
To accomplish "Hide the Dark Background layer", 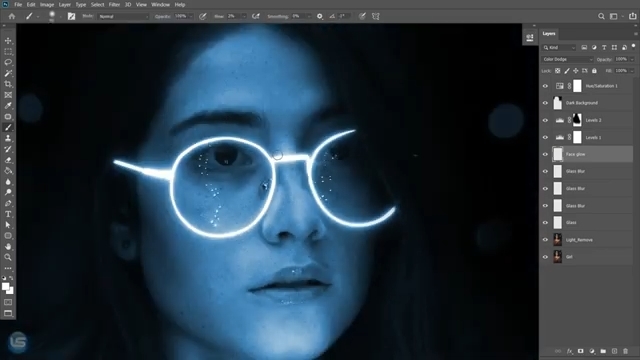I will click(x=545, y=103).
